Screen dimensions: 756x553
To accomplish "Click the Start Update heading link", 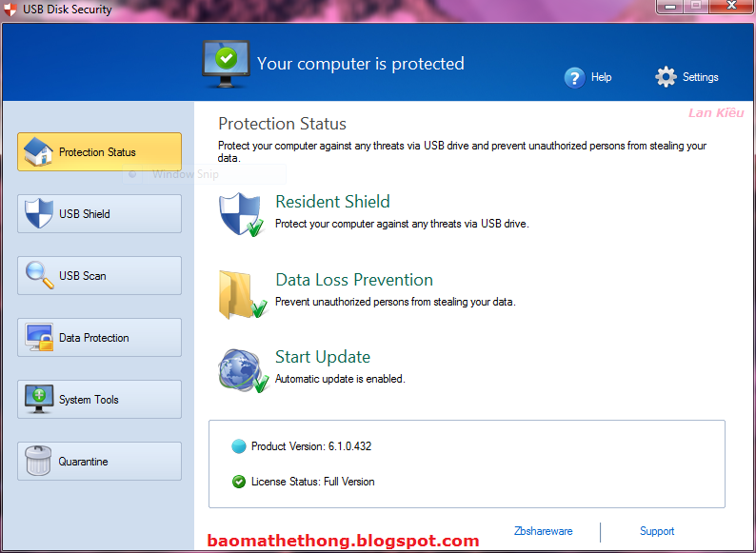I will coord(323,357).
